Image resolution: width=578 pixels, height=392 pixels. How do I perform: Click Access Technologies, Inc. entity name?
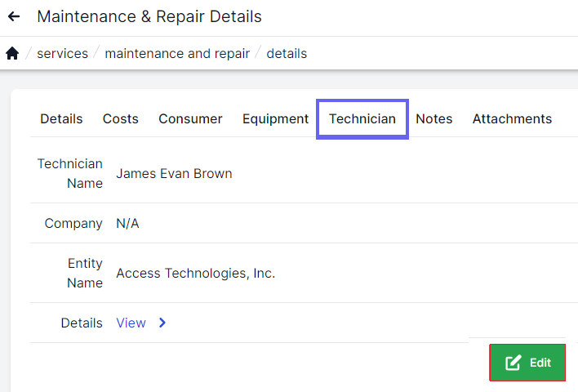pyautogui.click(x=195, y=273)
